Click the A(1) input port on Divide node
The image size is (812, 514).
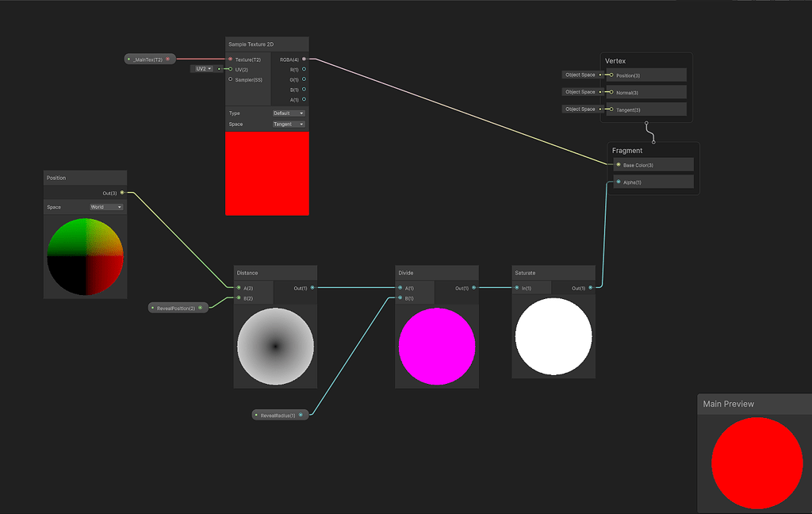click(x=400, y=287)
